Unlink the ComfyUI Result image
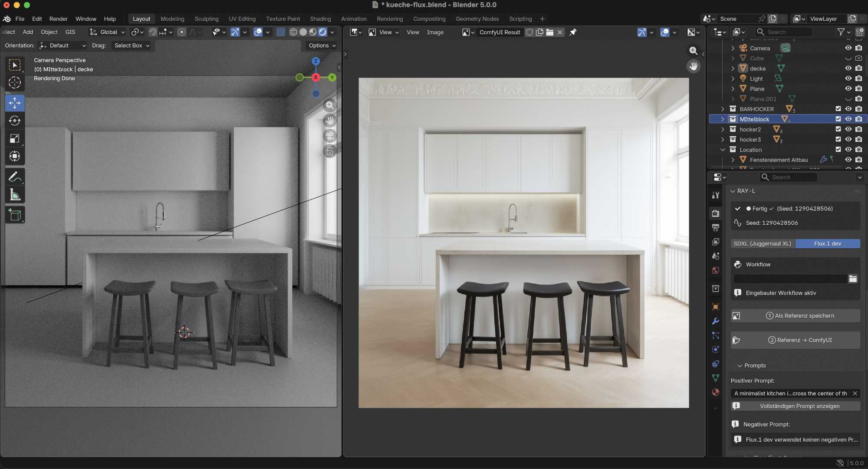The height and width of the screenshot is (469, 868). (x=560, y=32)
